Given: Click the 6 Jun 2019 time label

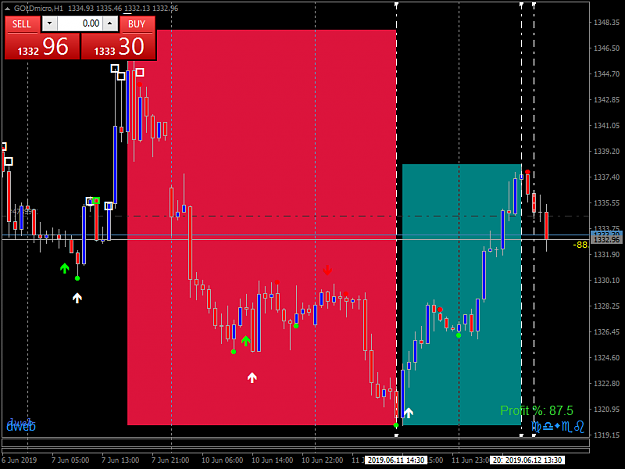Looking at the screenshot, I should coord(19,460).
